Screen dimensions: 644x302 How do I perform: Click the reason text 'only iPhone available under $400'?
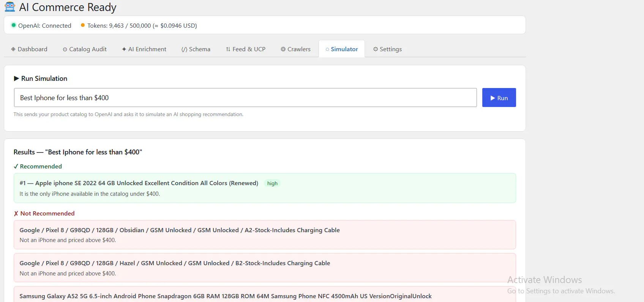coord(90,194)
